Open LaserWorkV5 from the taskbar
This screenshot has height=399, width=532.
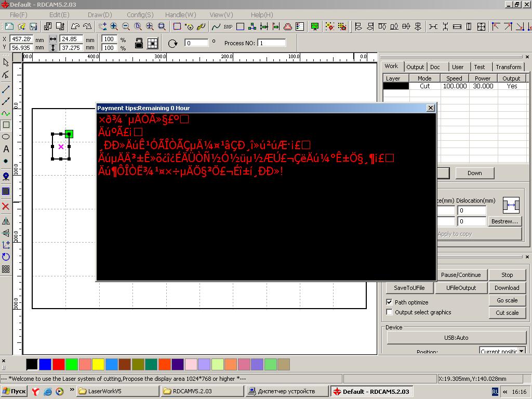(117, 391)
